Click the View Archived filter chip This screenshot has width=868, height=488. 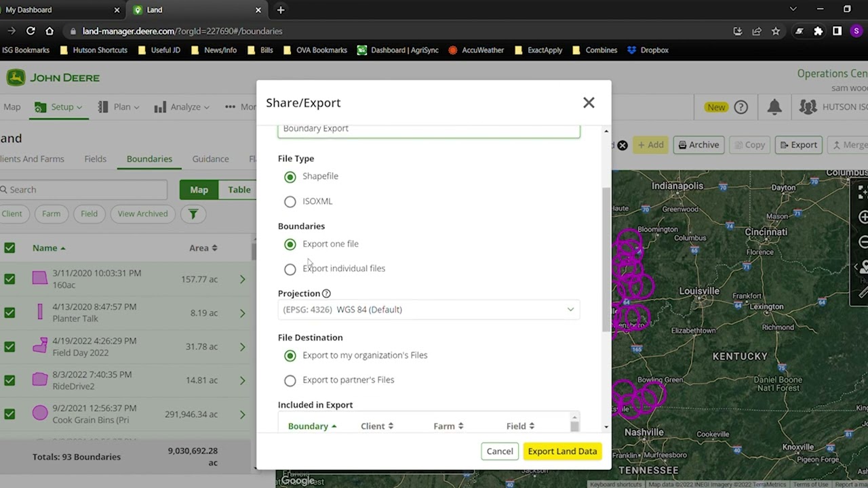tap(142, 213)
